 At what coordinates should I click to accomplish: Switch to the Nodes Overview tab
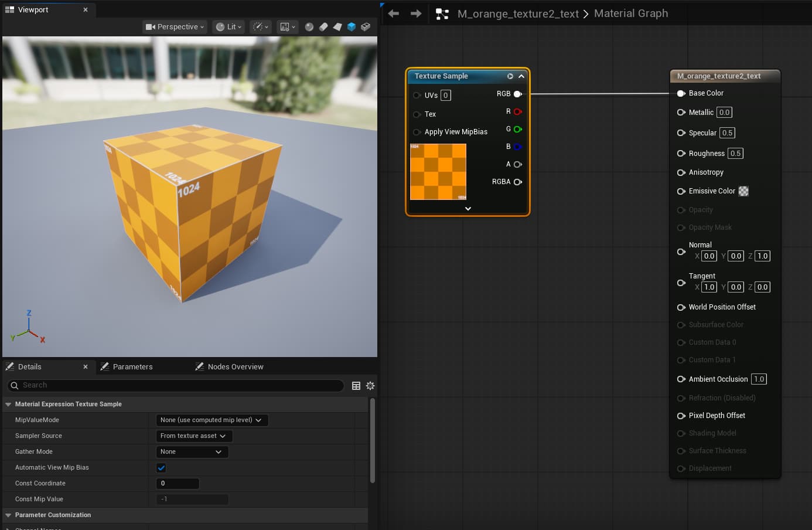235,367
